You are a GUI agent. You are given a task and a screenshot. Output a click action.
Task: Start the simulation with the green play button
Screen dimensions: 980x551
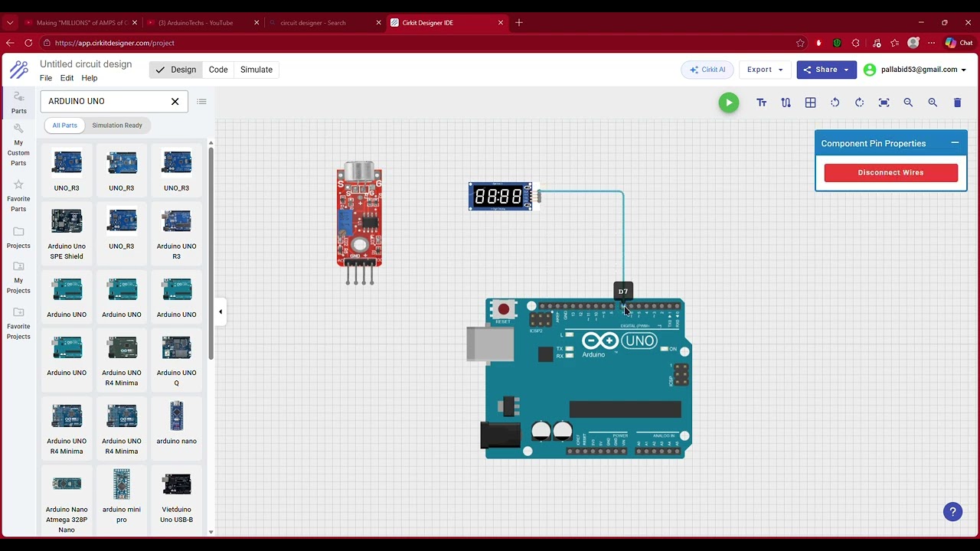coord(729,103)
